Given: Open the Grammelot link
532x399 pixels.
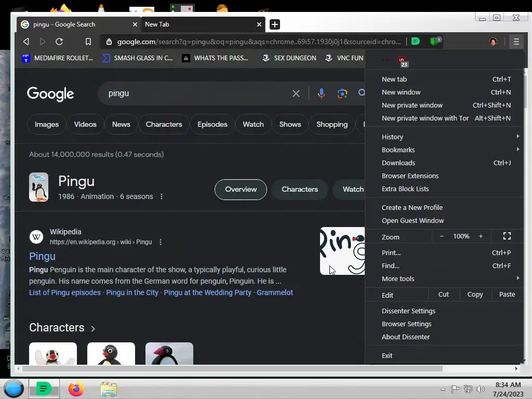Looking at the screenshot, I should click(x=275, y=292).
